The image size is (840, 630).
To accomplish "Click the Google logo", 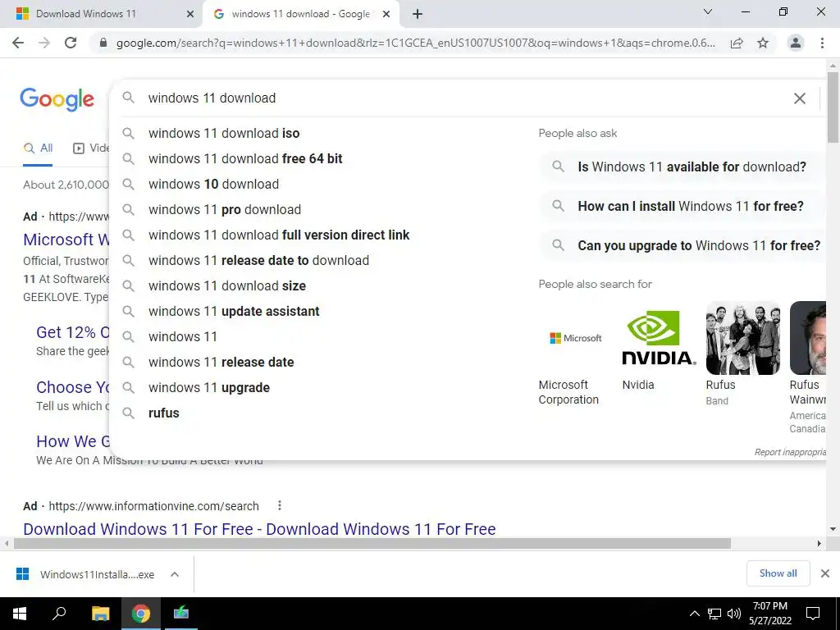I will (x=57, y=99).
